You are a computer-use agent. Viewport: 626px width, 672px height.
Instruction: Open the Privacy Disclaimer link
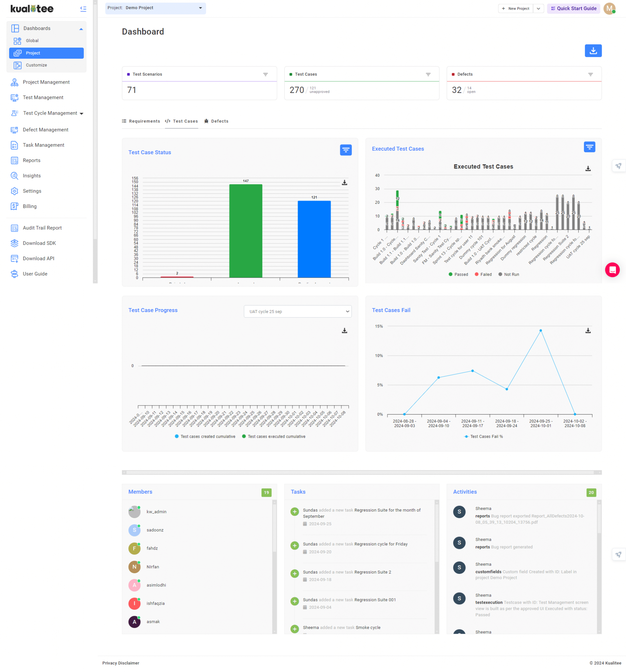(x=120, y=663)
